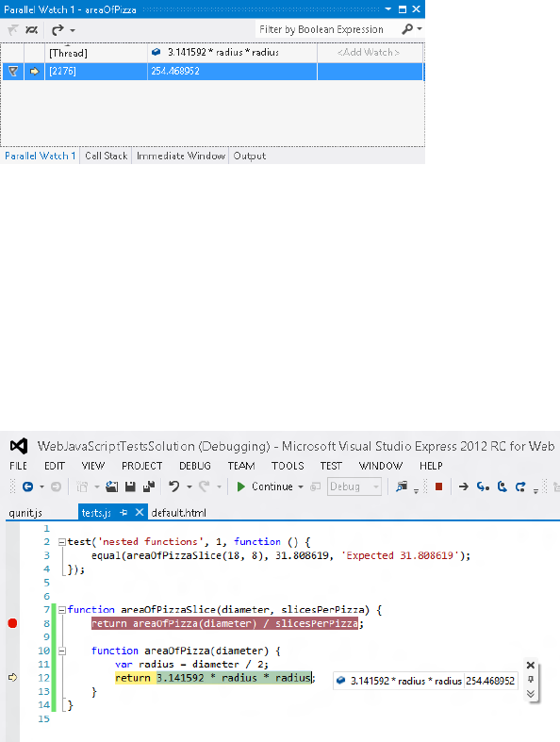This screenshot has width=560, height=742.
Task: Click the New Project toolbar icon
Action: pyautogui.click(x=82, y=486)
